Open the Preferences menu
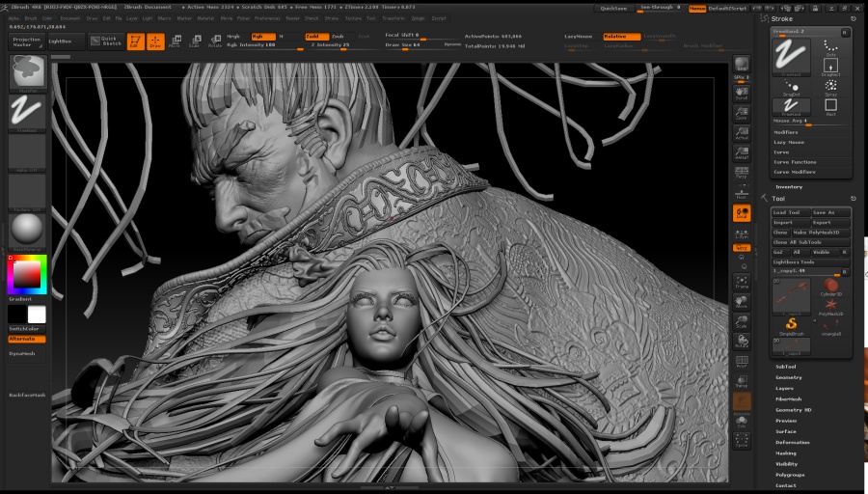 pyautogui.click(x=267, y=18)
